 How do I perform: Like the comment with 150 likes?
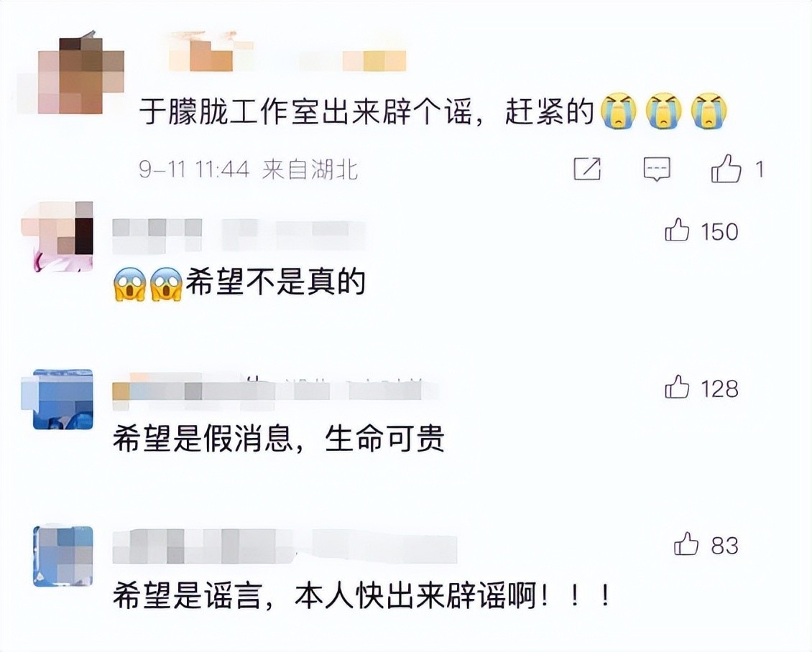(x=677, y=230)
